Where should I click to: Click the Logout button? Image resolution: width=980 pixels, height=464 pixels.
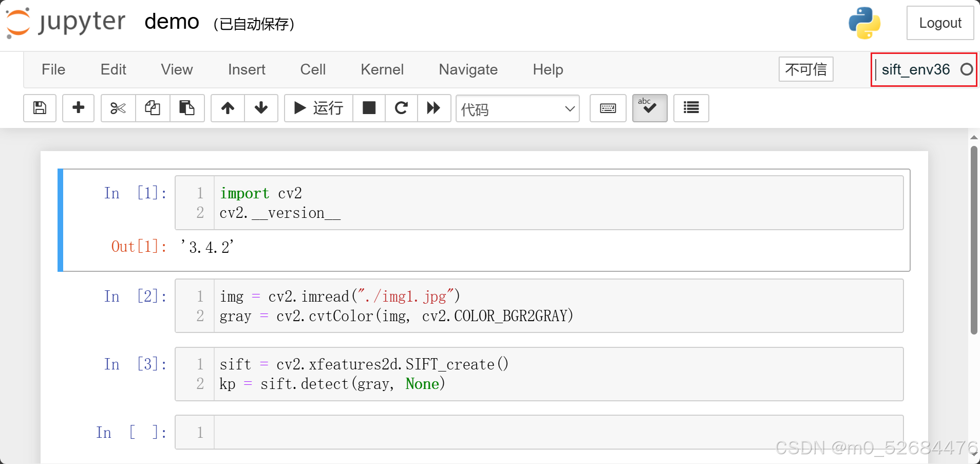point(940,23)
